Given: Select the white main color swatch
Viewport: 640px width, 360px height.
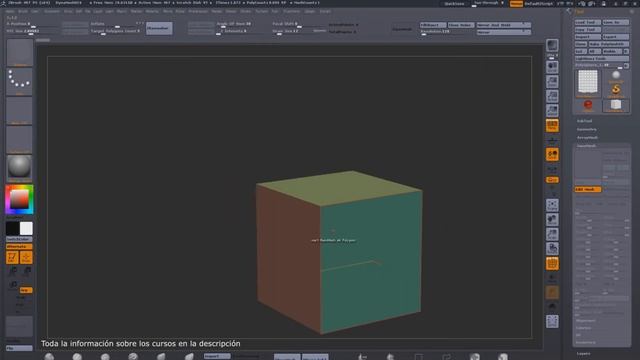Looking at the screenshot, I should coord(26,229).
